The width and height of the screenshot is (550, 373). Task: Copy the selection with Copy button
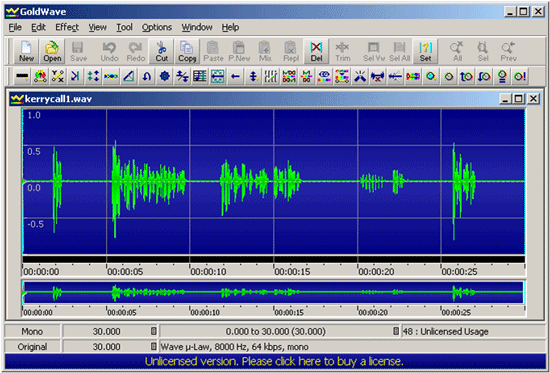pyautogui.click(x=187, y=51)
